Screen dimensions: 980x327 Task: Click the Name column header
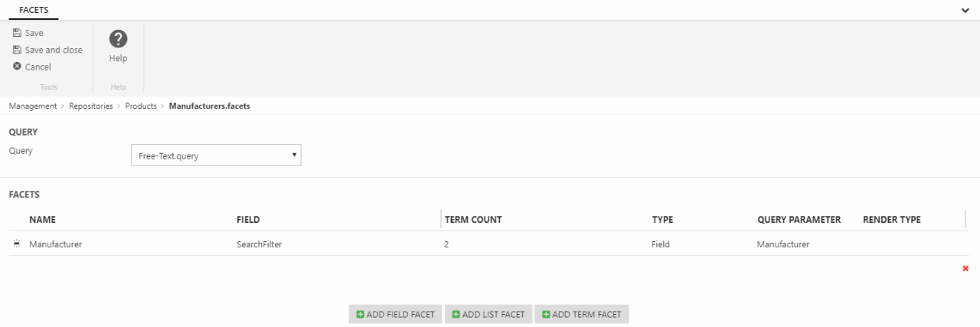(42, 220)
